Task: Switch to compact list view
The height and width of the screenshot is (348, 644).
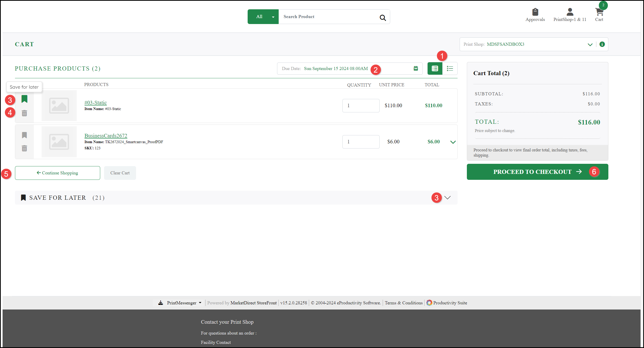Action: [450, 68]
